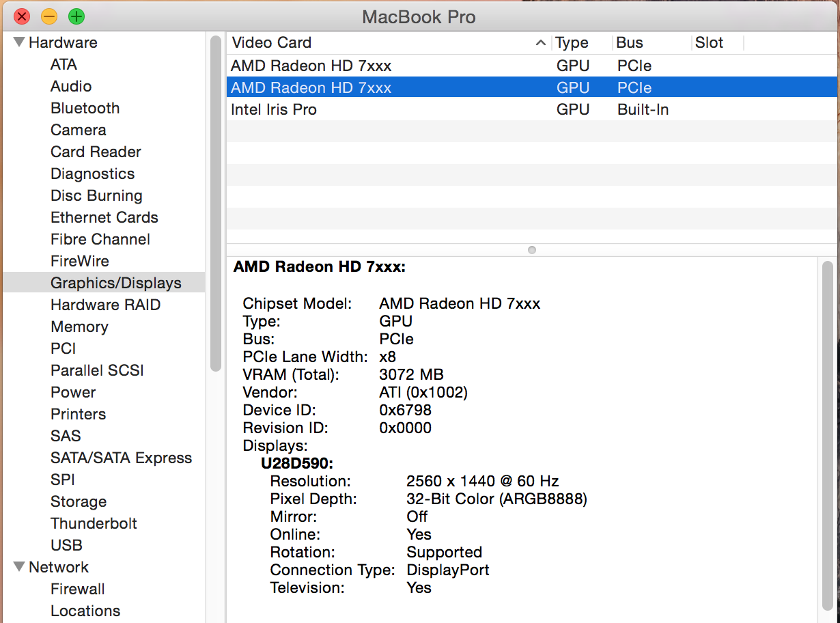Viewport: 840px width, 623px height.
Task: Select the first AMD Radeon HD 7xxx row
Action: [532, 66]
